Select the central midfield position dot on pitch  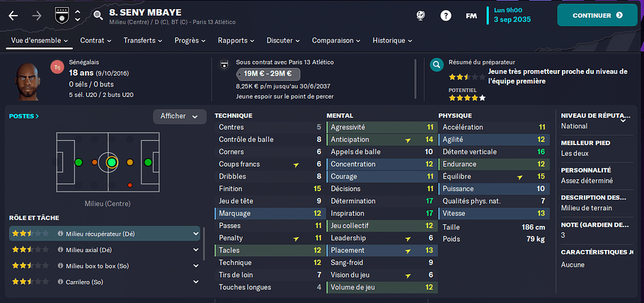[111, 162]
